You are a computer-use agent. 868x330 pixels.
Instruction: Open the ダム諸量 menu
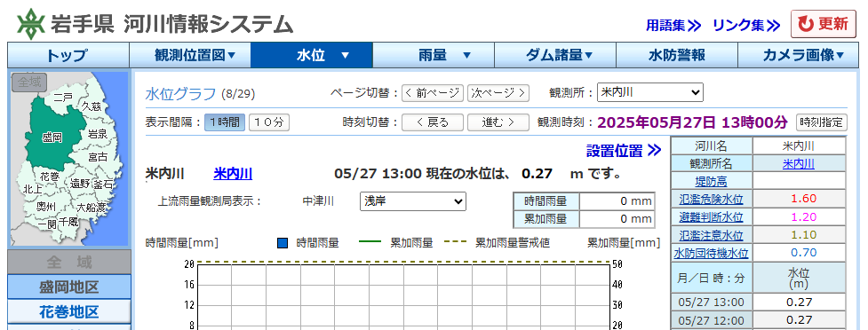tap(555, 55)
